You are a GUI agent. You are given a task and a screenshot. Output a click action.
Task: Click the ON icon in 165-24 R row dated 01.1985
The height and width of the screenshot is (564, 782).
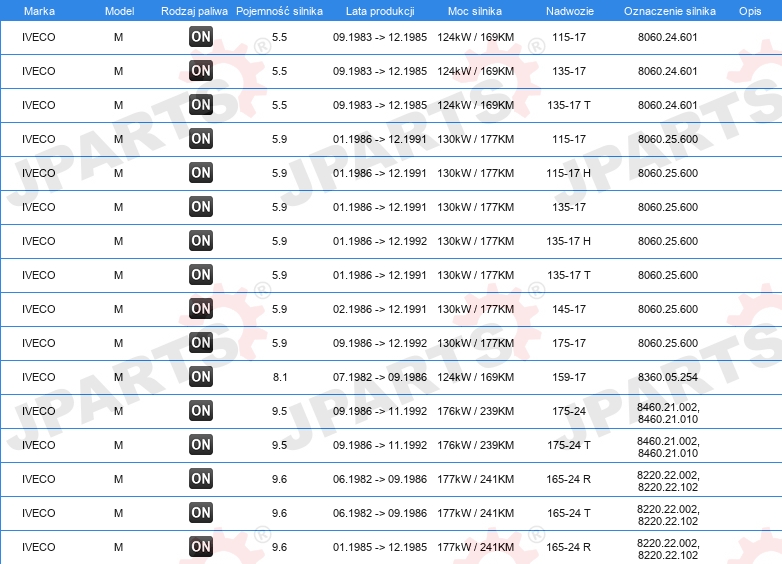[201, 546]
